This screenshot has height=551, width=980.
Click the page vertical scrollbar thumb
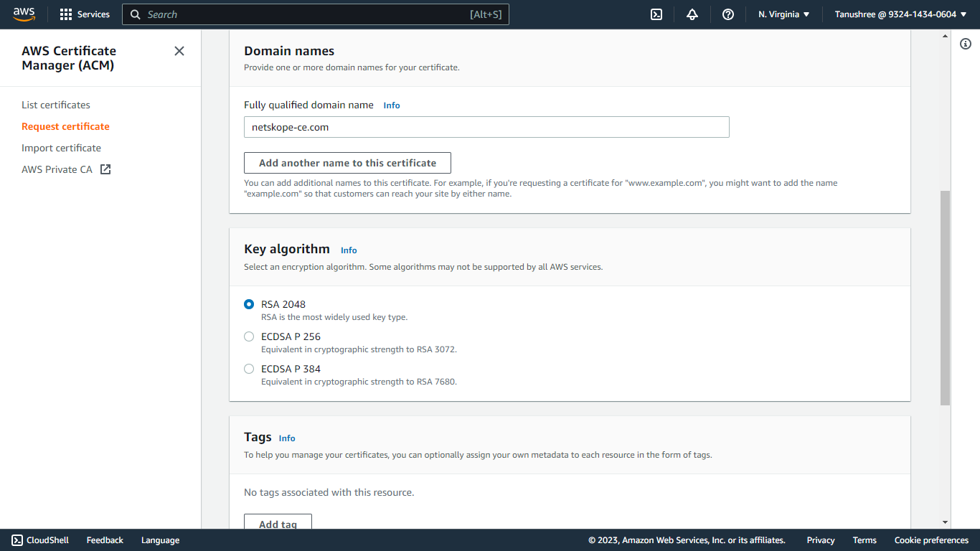[x=945, y=298]
